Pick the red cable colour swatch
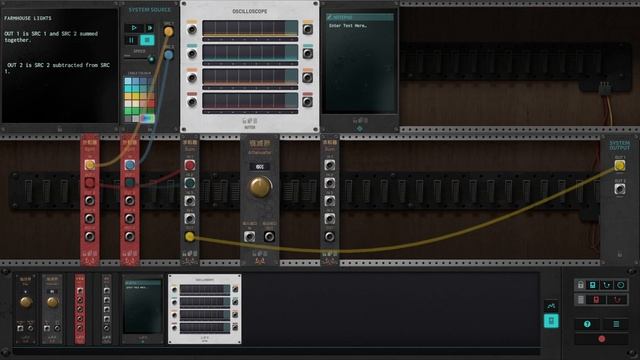Screen dimensions: 640x360 tap(151, 103)
